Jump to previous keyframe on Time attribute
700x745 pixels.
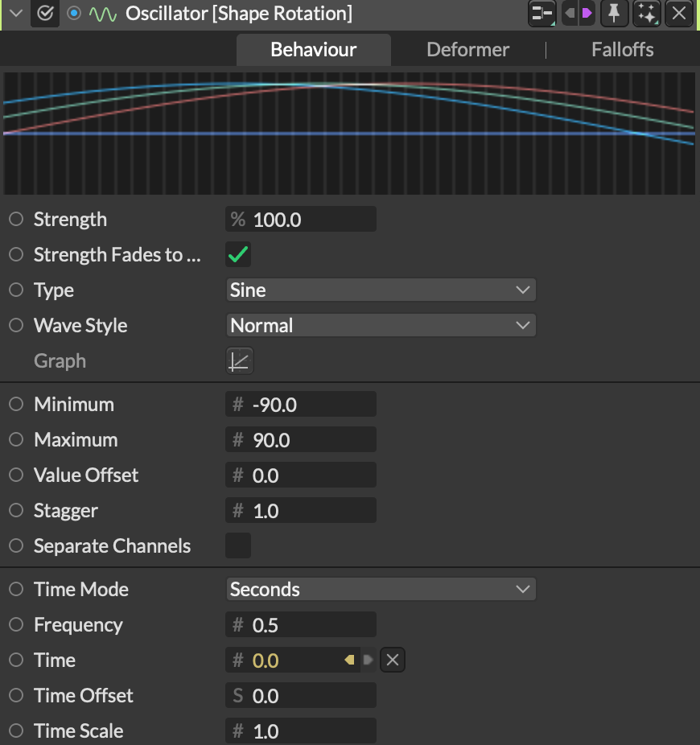click(x=349, y=661)
